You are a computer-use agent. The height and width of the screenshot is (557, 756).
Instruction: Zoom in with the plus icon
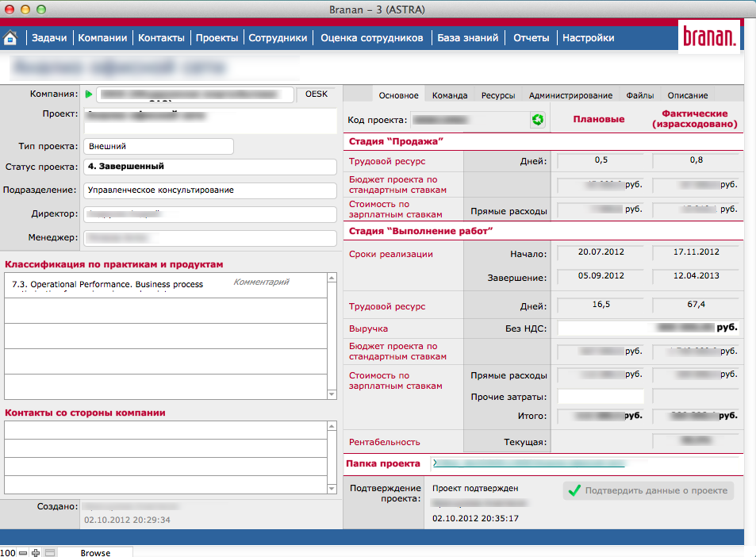36,553
